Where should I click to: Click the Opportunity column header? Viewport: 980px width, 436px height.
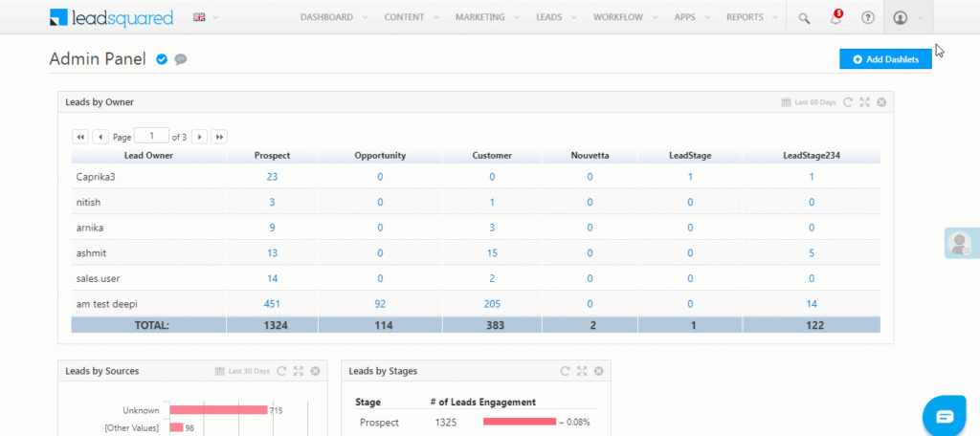click(380, 156)
